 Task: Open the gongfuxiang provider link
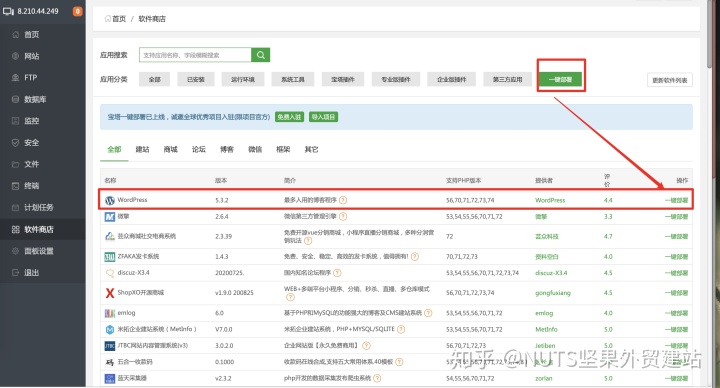pyautogui.click(x=553, y=292)
